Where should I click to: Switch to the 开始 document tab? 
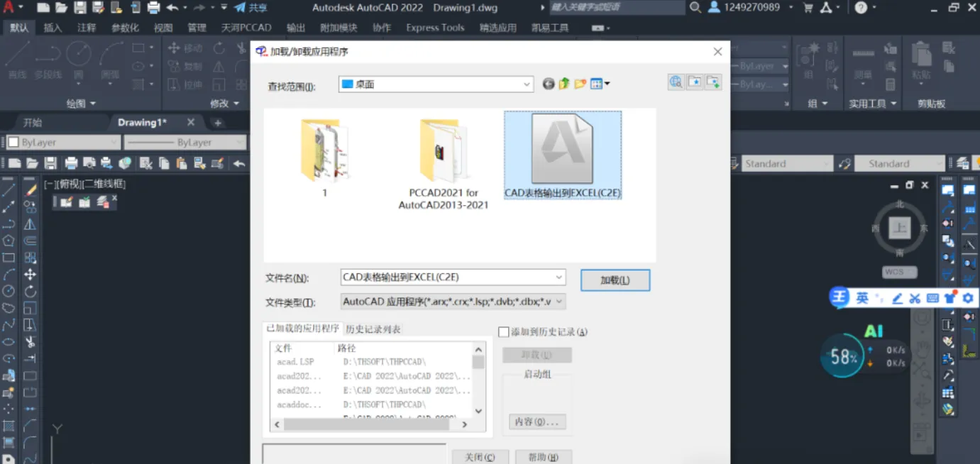33,122
